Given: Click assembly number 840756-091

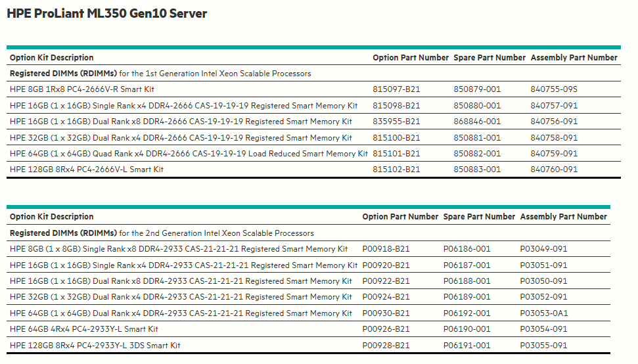Looking at the screenshot, I should pos(554,121).
